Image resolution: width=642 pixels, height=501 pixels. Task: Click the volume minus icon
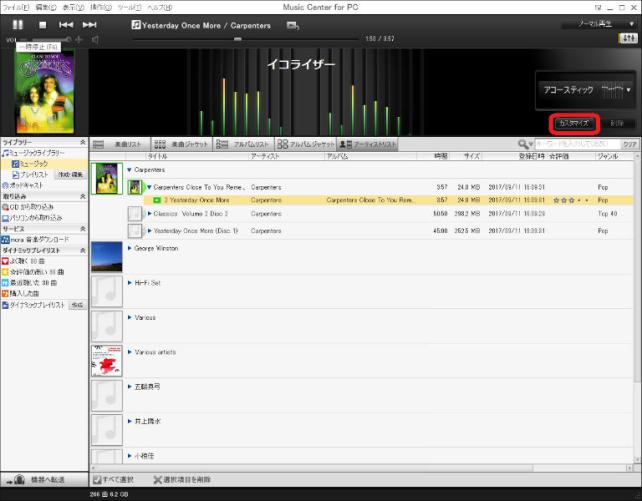click(24, 40)
